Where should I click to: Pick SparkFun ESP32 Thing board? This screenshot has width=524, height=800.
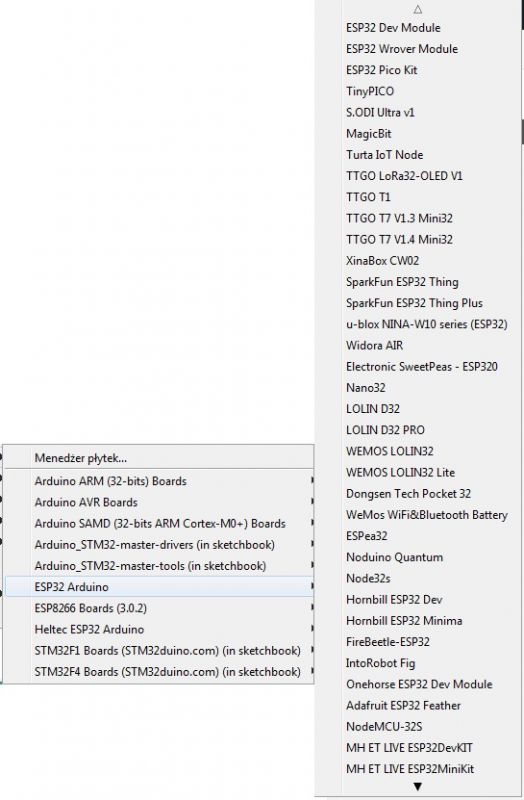pos(418,282)
